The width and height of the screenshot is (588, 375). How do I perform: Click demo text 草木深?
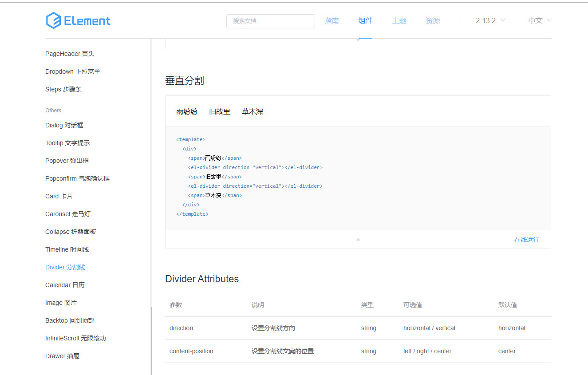click(x=253, y=112)
